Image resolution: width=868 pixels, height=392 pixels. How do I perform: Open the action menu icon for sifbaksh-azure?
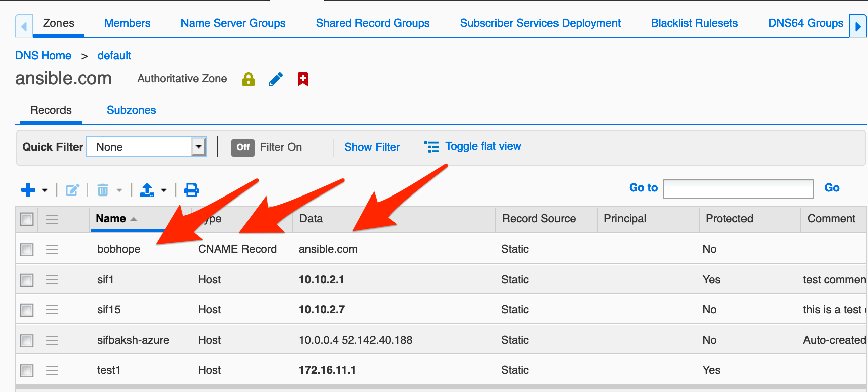52,340
